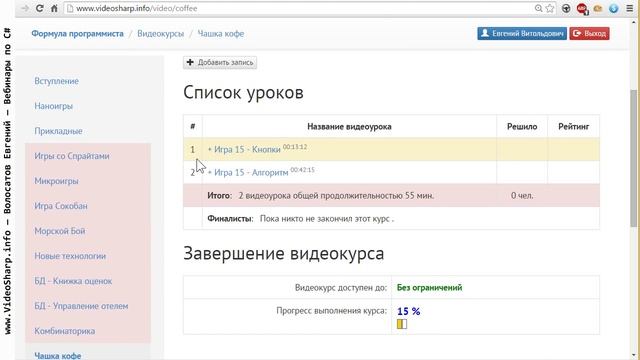The height and width of the screenshot is (360, 640).
Task: Click the row number 1 cell
Action: tap(193, 149)
